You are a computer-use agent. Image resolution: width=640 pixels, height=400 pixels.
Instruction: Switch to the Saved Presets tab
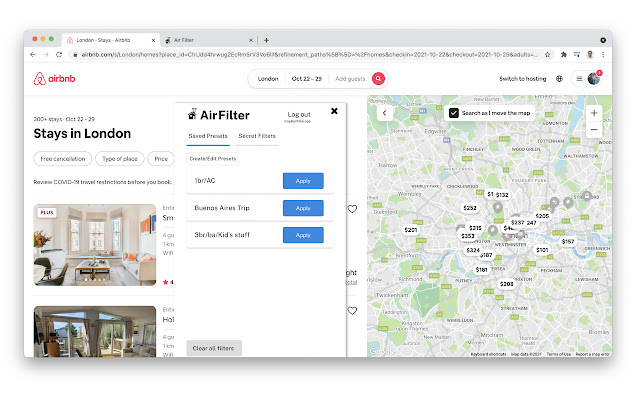(208, 136)
